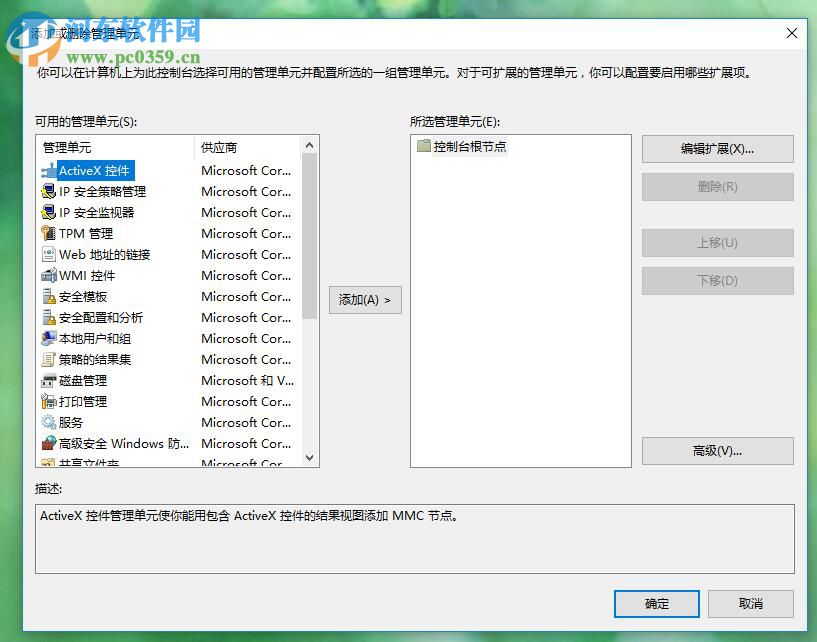The width and height of the screenshot is (817, 642).
Task: Open the 高级(V) options
Action: click(717, 452)
